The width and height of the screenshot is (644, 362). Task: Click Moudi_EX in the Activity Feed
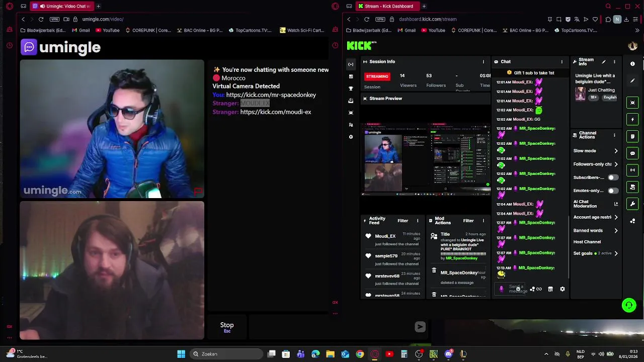385,236
